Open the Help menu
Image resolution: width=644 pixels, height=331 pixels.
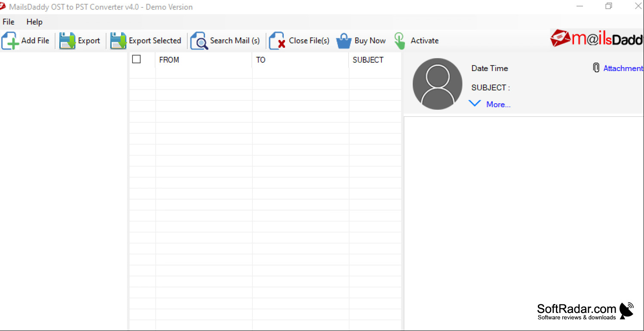[34, 22]
